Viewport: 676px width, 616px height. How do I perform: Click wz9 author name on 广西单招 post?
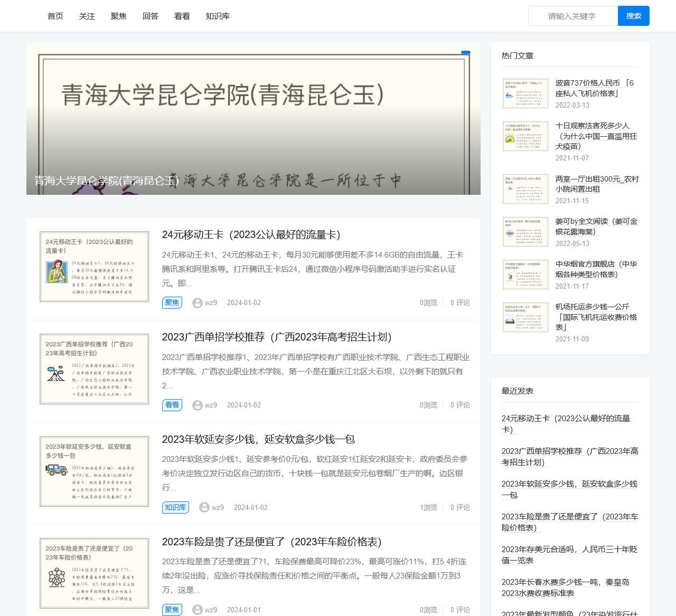pos(211,405)
